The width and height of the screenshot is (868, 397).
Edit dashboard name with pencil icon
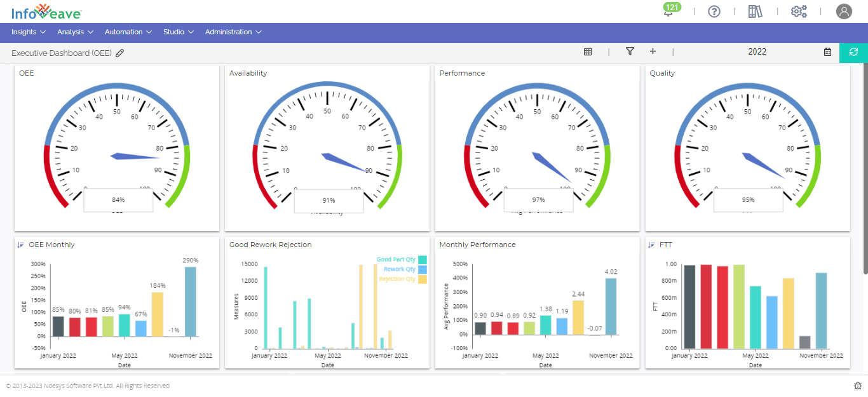click(x=120, y=53)
